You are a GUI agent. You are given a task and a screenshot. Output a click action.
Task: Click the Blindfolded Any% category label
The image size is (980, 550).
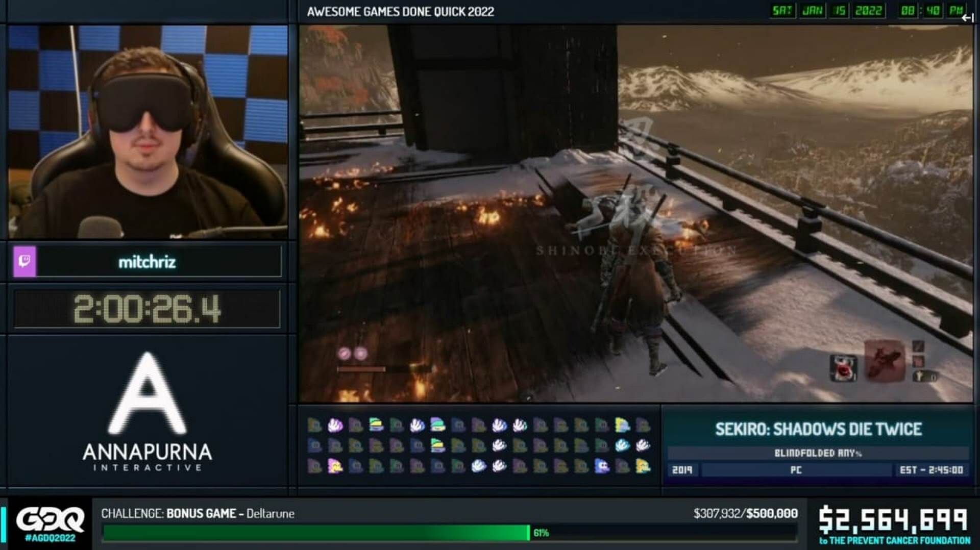pos(818,453)
